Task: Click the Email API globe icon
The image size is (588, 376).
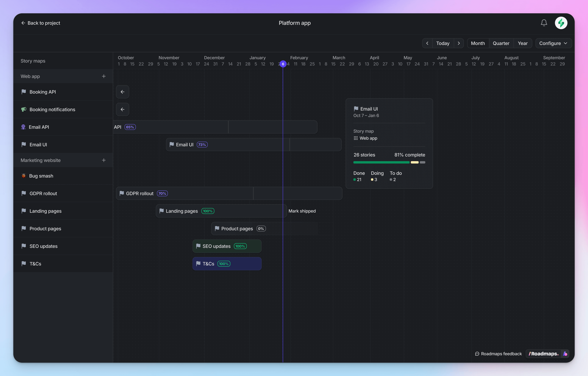Action: (23, 127)
